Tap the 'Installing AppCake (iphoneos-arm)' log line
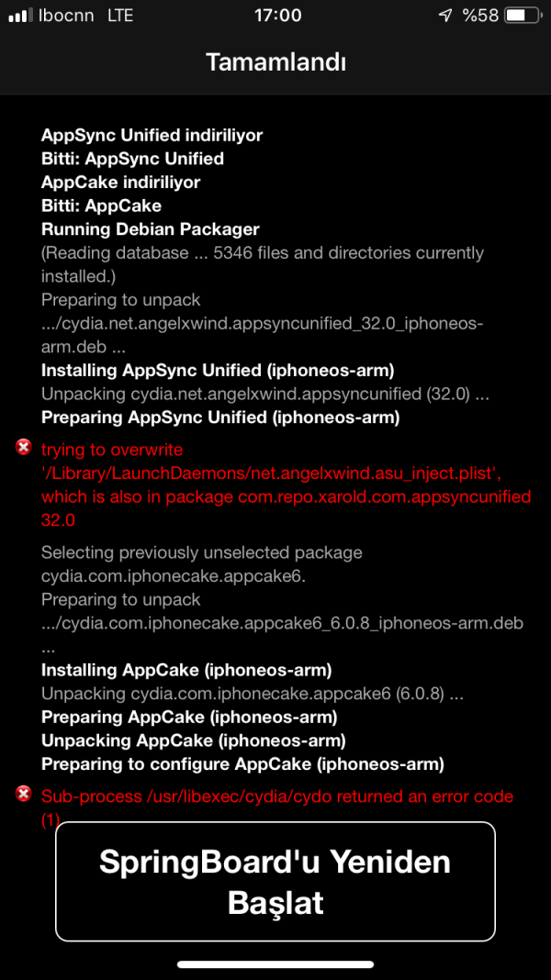551x980 pixels. 186,670
